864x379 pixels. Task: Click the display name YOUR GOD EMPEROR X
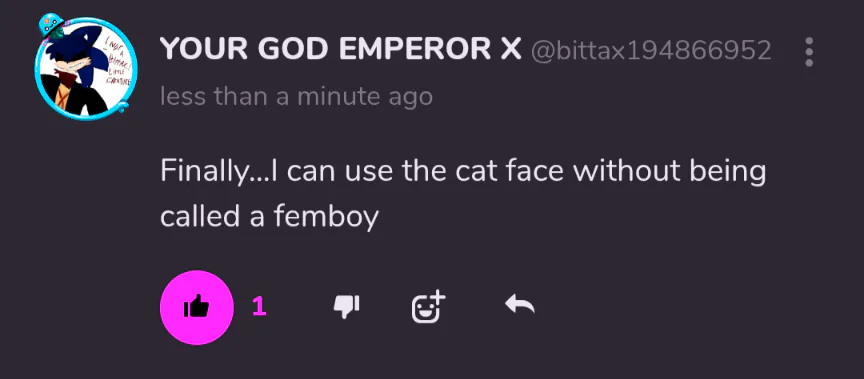point(341,51)
